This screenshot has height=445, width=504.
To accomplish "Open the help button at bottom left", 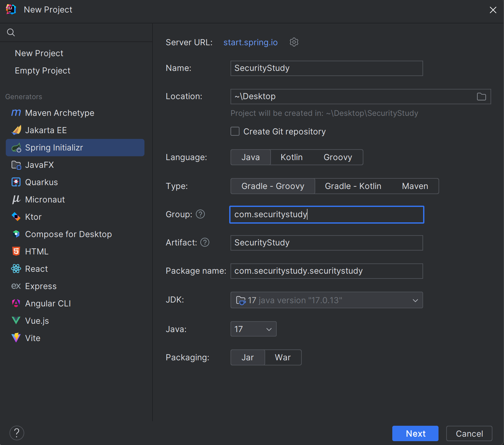I will 17,433.
